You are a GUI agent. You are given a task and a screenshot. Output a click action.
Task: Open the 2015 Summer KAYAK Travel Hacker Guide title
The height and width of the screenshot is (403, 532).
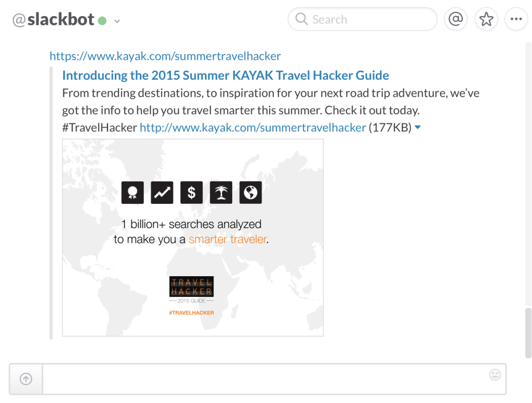point(225,75)
